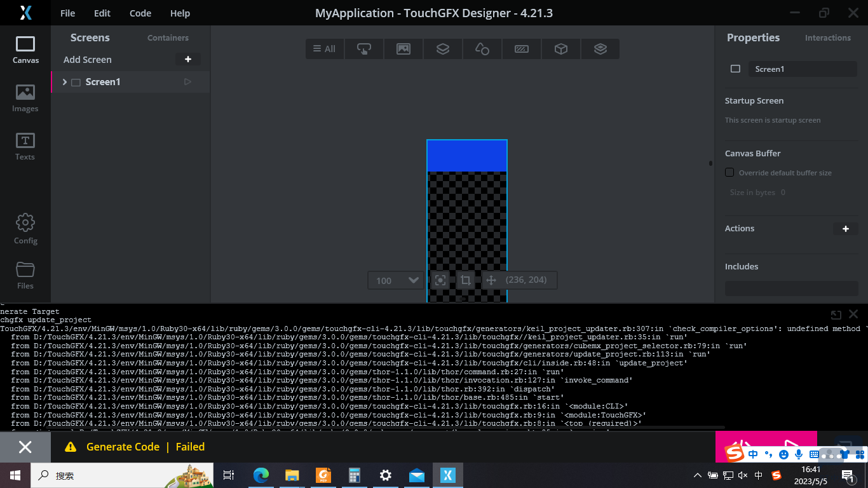Add a new screen with plus button
The width and height of the screenshot is (868, 488).
188,59
